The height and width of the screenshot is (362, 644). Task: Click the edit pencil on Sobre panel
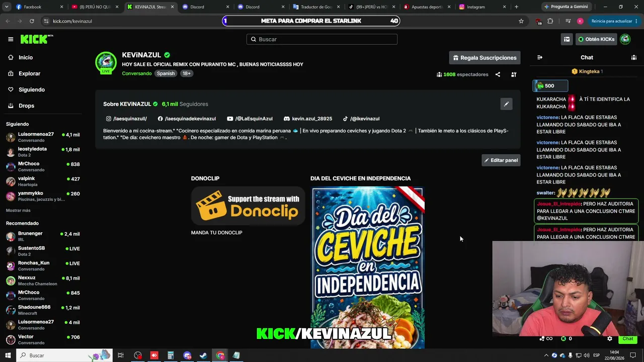(506, 104)
